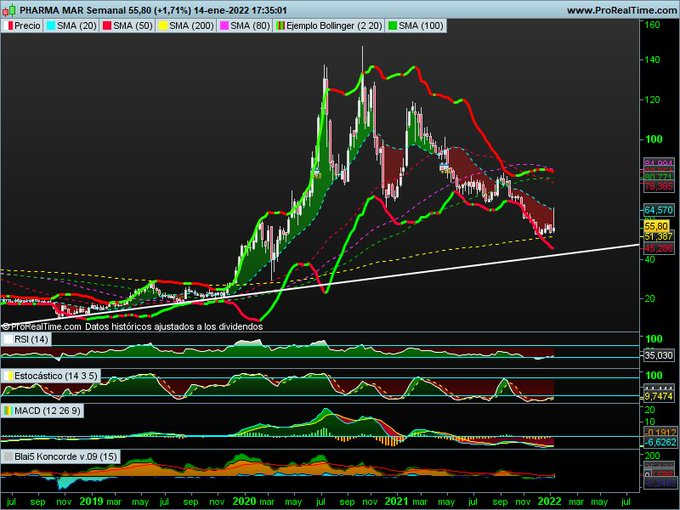The width and height of the screenshot is (680, 510).
Task: Click the 2021 label on time axis
Action: (x=397, y=502)
